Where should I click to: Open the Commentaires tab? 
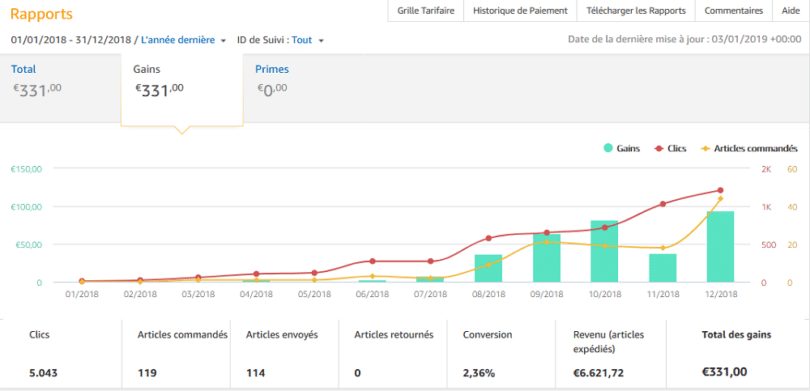point(734,11)
